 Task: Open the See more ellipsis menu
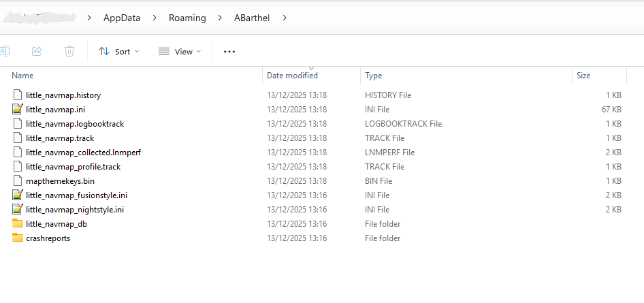click(229, 51)
